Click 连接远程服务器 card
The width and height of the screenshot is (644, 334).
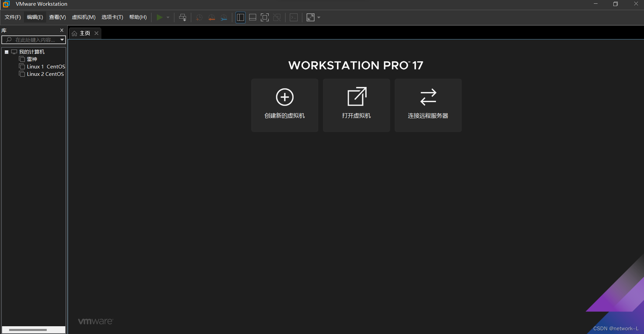coord(428,105)
